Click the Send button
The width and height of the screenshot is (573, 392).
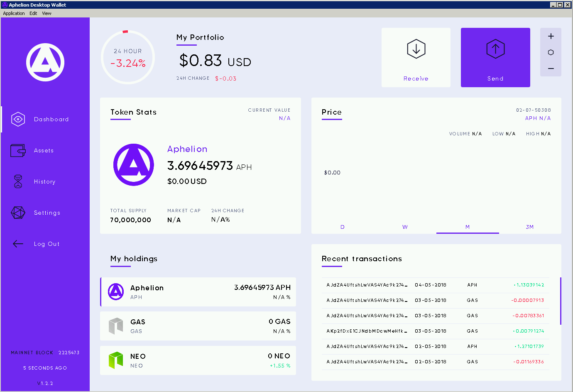click(x=495, y=58)
